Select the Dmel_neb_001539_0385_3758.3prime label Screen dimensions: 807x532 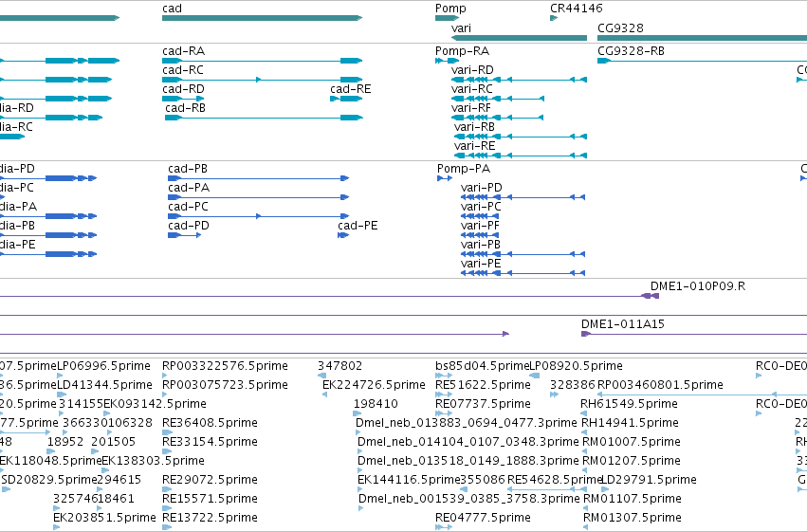pyautogui.click(x=468, y=499)
